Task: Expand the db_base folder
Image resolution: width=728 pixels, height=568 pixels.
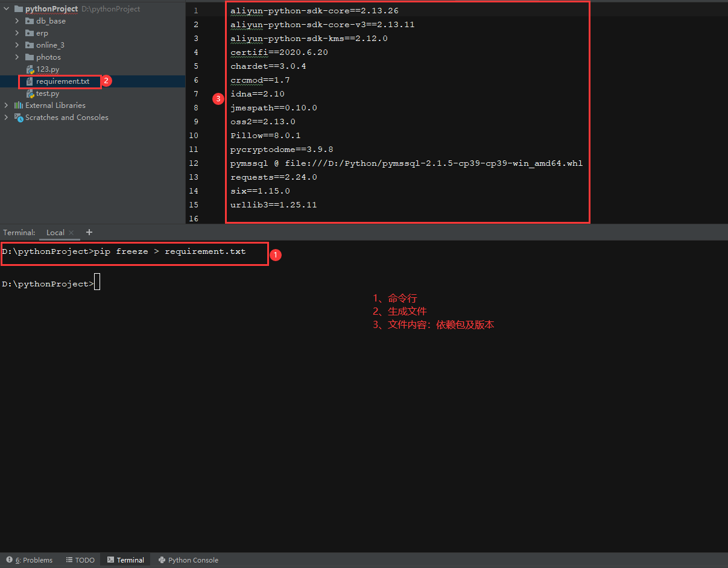Action: tap(17, 21)
